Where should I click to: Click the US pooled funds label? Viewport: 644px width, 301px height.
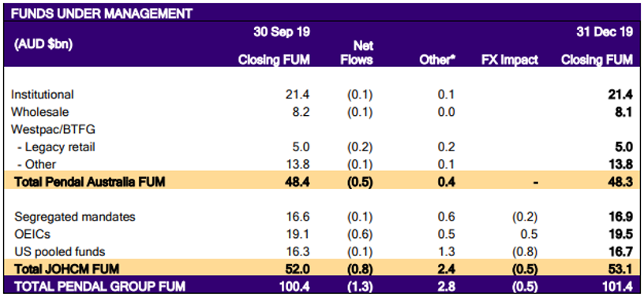(59, 251)
